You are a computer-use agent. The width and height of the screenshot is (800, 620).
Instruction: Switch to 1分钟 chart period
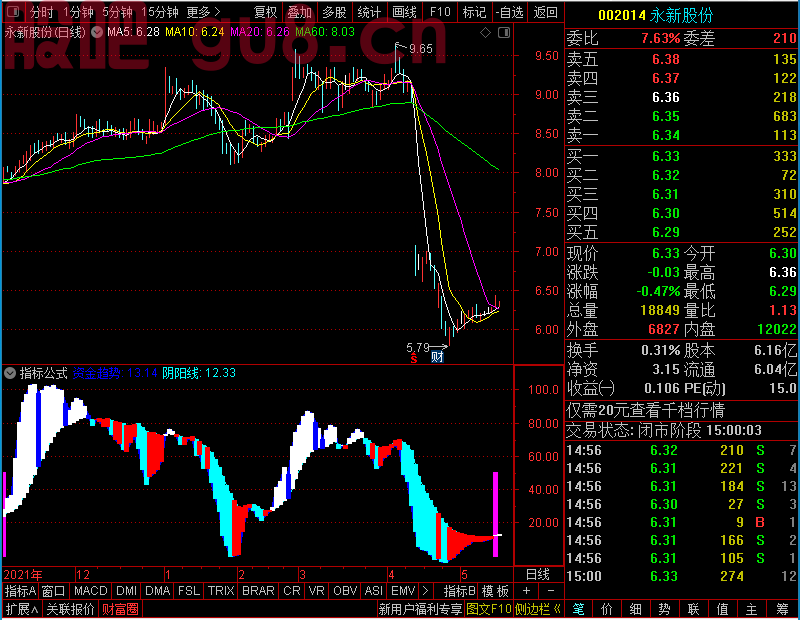(79, 12)
